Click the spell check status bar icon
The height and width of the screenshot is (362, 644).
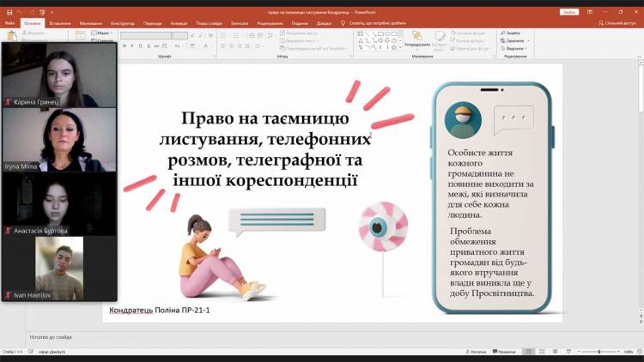(30, 352)
